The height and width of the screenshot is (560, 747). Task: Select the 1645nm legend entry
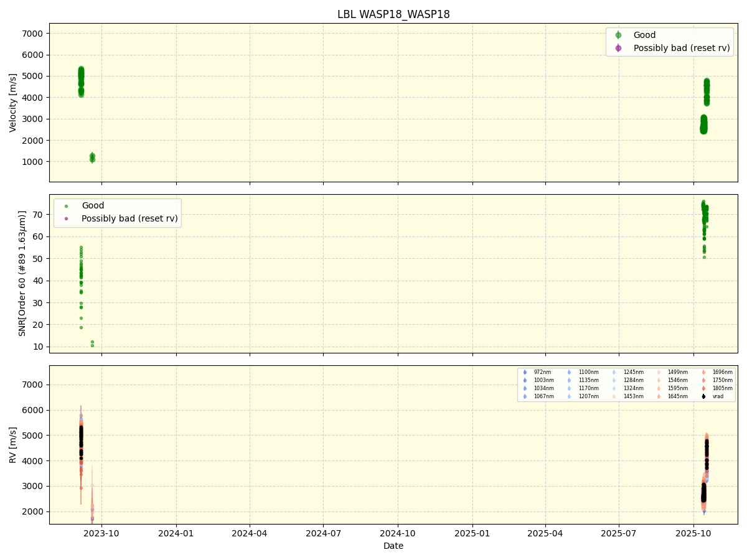[x=677, y=396]
